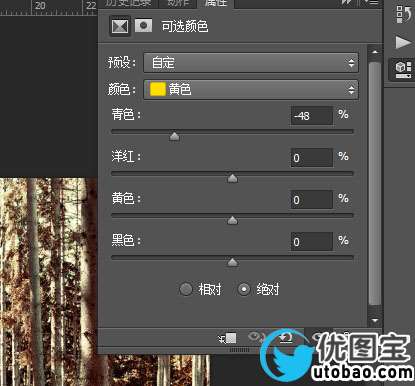Click the 黑色 label
This screenshot has width=415, height=386.
click(x=126, y=240)
